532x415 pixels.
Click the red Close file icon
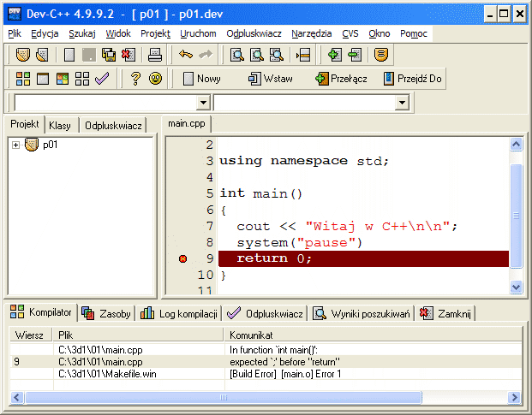[128, 56]
